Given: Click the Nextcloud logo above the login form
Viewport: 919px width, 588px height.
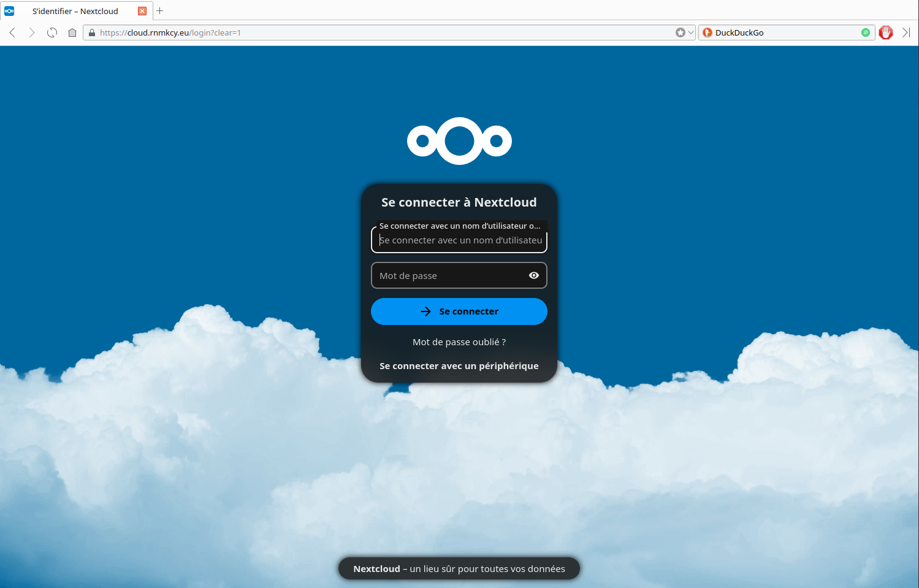Looking at the screenshot, I should pyautogui.click(x=459, y=141).
